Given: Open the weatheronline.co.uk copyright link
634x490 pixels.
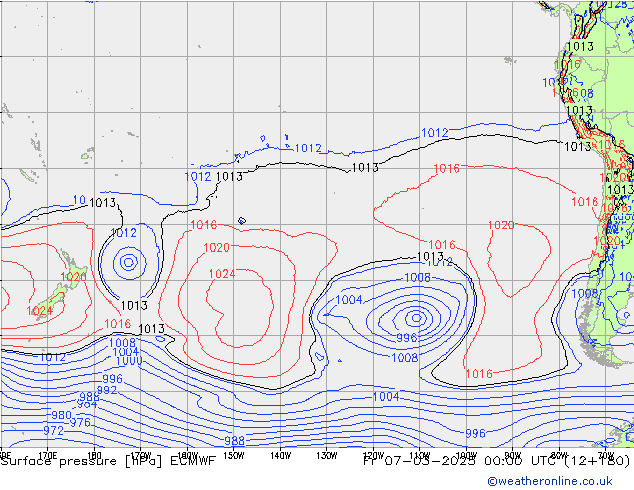Looking at the screenshot, I should [x=549, y=481].
